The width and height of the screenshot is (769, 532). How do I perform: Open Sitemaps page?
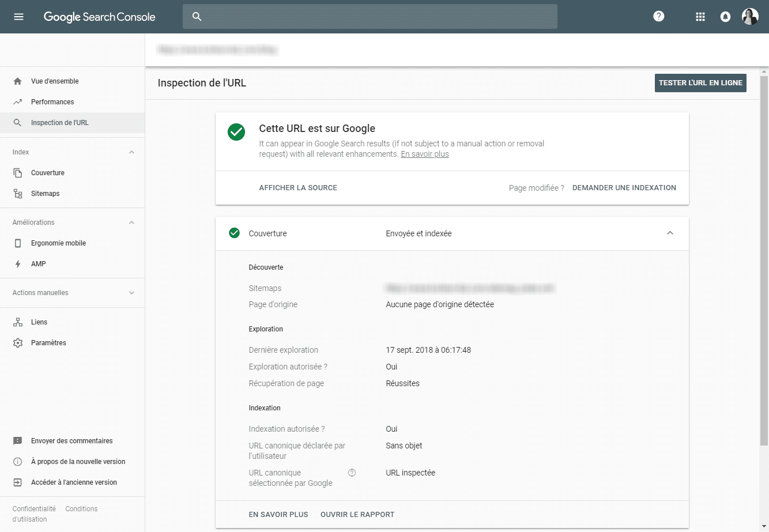click(46, 194)
